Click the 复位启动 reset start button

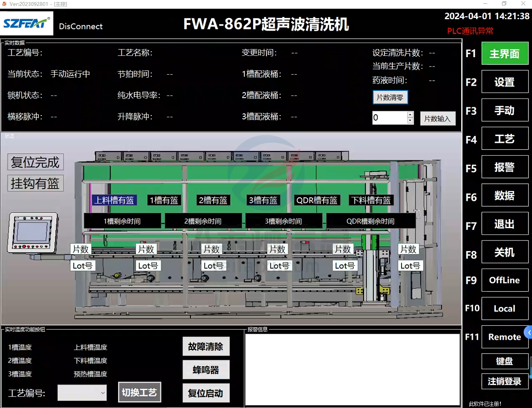[206, 393]
